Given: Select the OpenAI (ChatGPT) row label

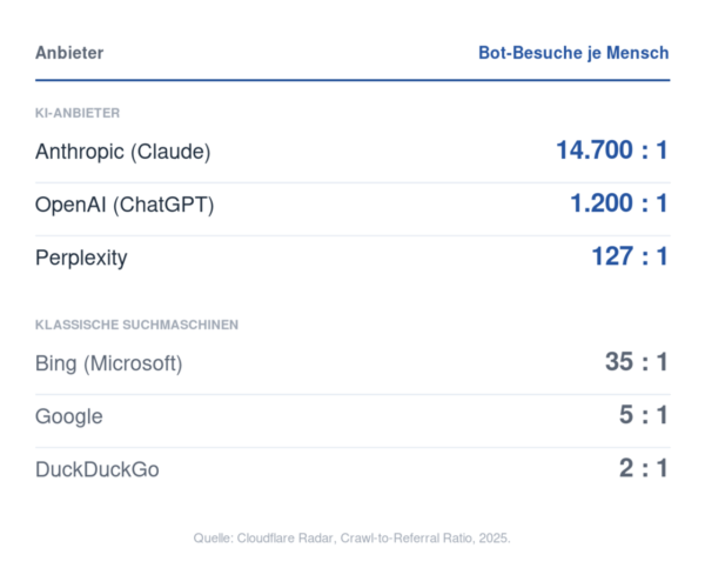Looking at the screenshot, I should pyautogui.click(x=124, y=204).
